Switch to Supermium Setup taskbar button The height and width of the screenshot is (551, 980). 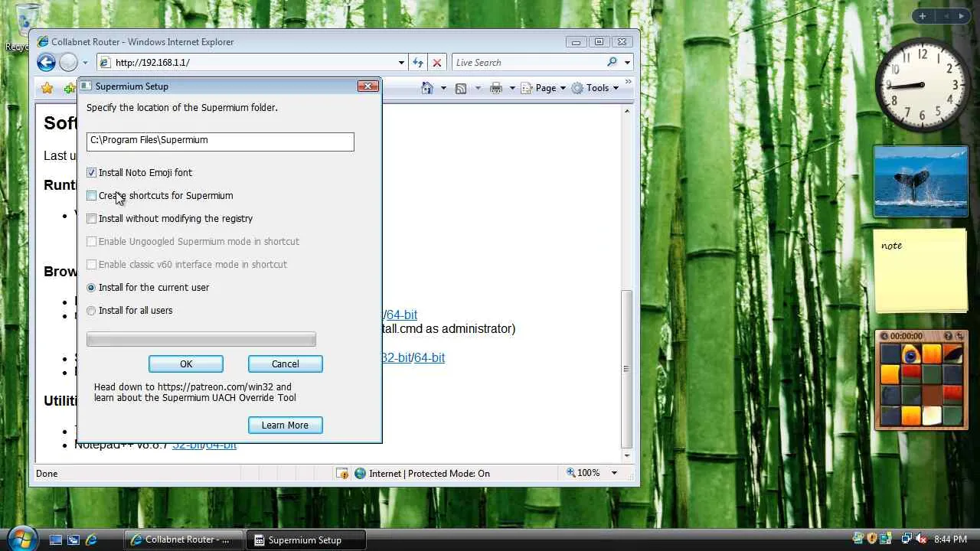tap(307, 540)
